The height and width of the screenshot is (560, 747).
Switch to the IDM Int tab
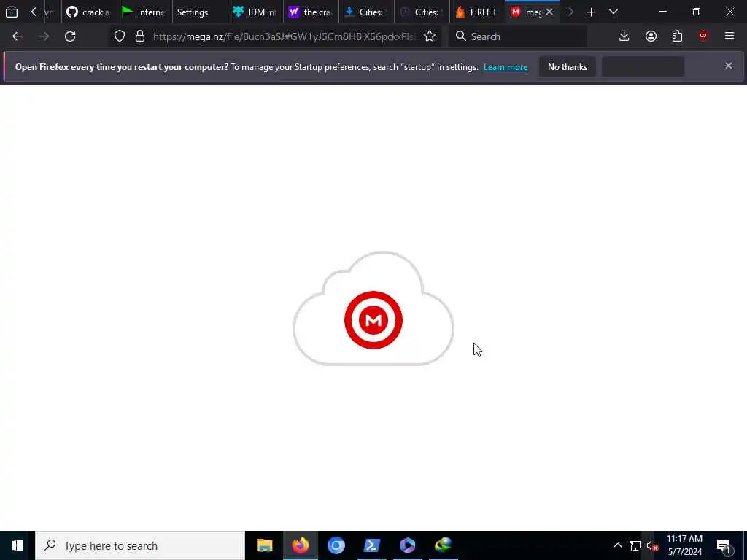pos(255,12)
